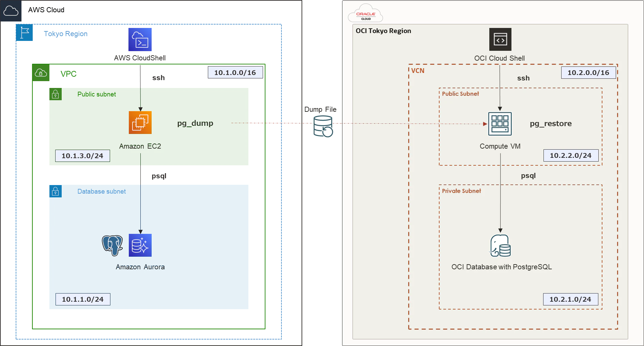Click the 10.1.3.0/24 CIDR label
Image resolution: width=644 pixels, height=346 pixels.
[x=82, y=156]
